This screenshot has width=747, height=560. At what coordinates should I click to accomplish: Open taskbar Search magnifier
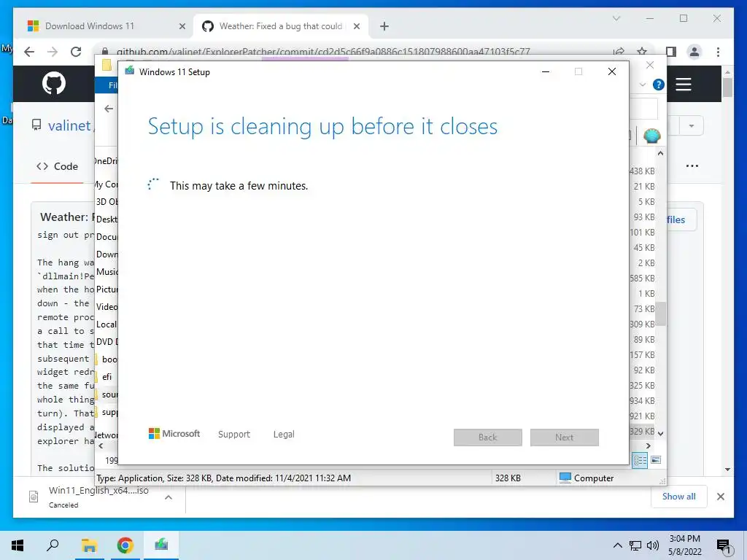click(53, 545)
